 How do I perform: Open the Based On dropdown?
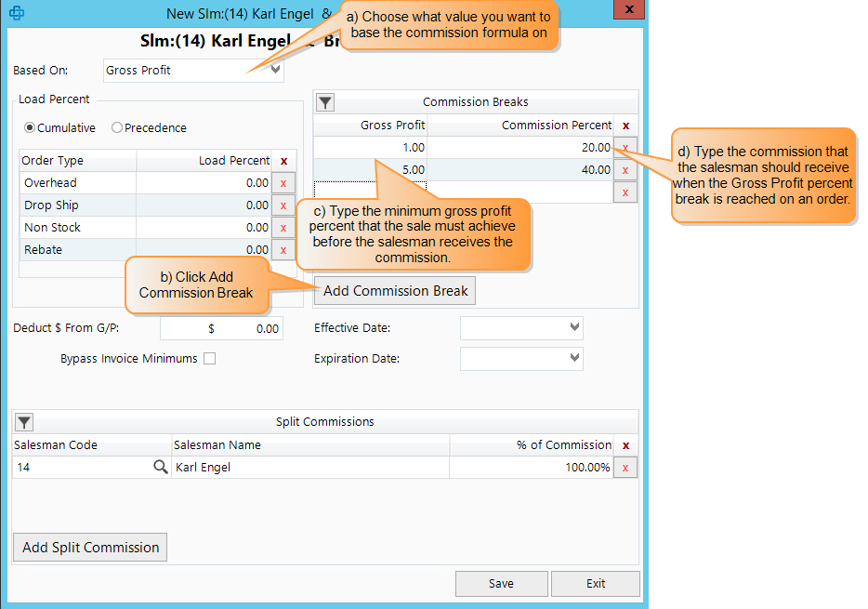pyautogui.click(x=275, y=70)
